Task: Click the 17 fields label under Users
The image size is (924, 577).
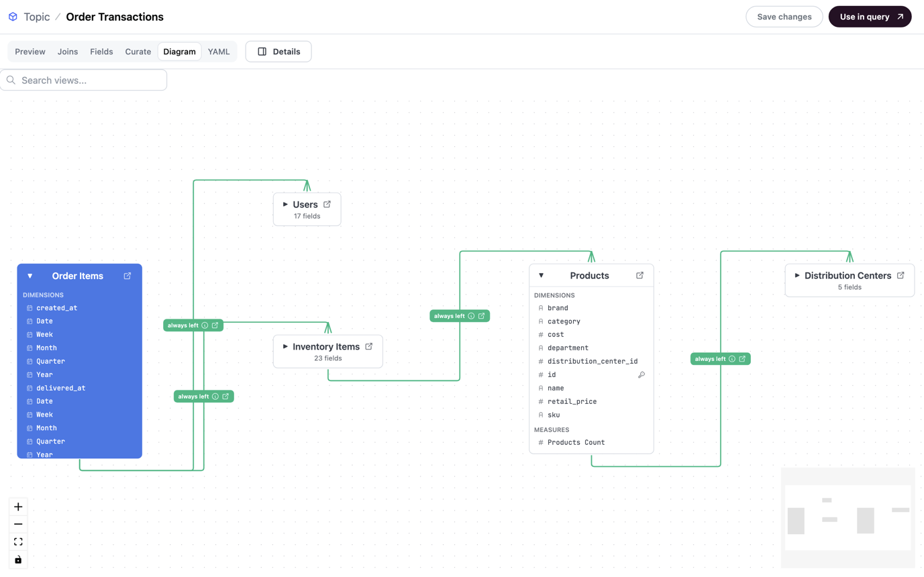Action: tap(307, 216)
